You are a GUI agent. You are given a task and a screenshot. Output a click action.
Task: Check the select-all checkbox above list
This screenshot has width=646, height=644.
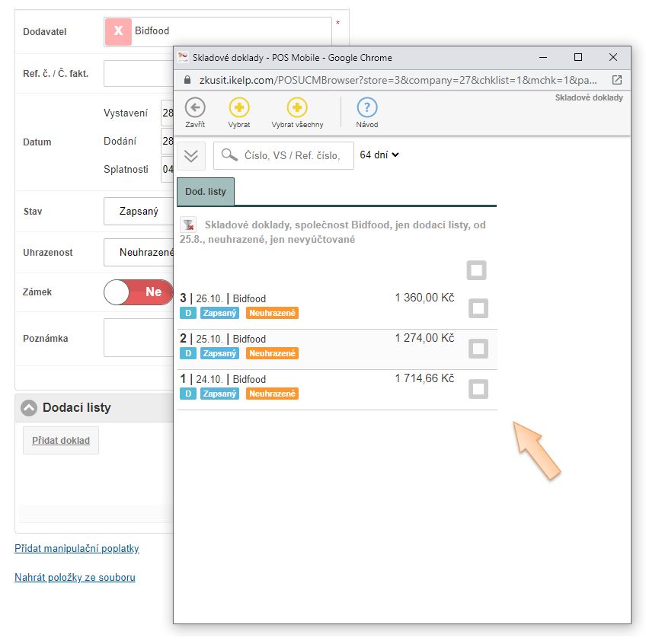(477, 270)
